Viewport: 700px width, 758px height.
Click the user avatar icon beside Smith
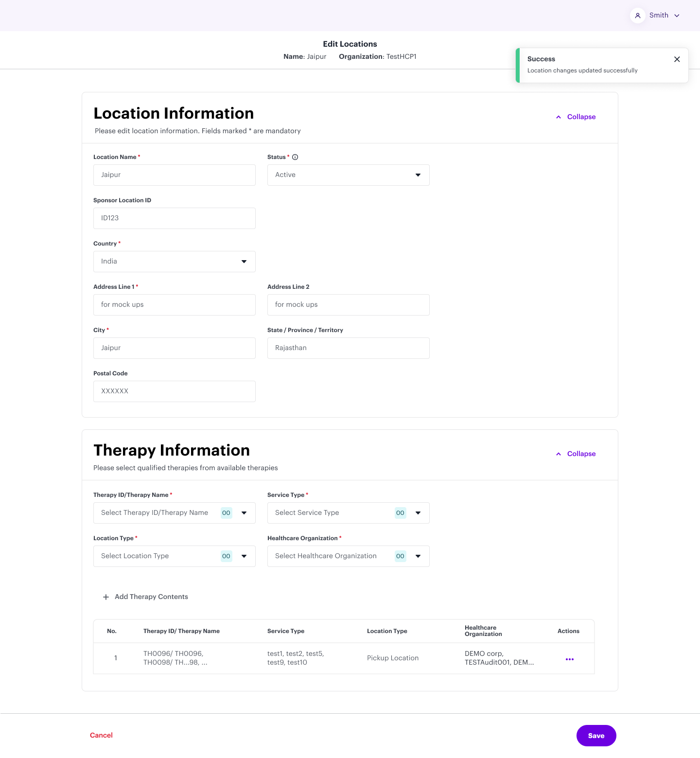[x=638, y=16]
